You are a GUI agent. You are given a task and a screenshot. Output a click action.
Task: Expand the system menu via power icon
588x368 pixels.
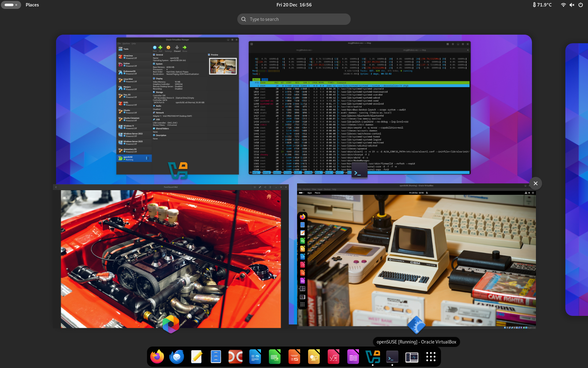click(x=580, y=5)
